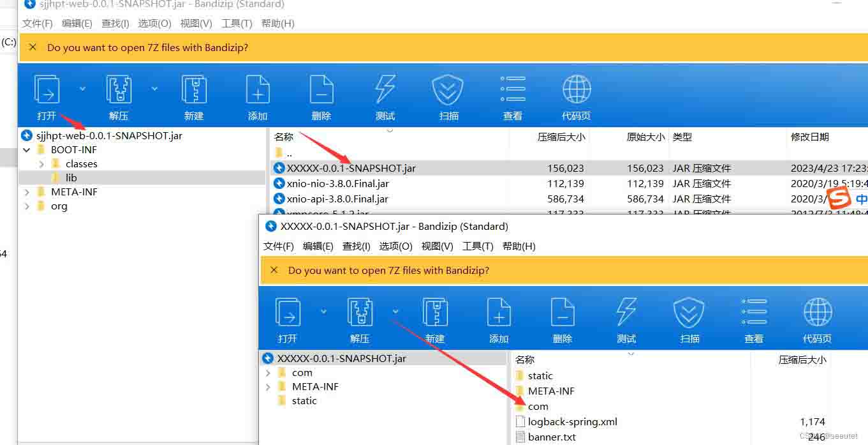Click New archive icon in XXXXX window
868x445 pixels.
[435, 313]
